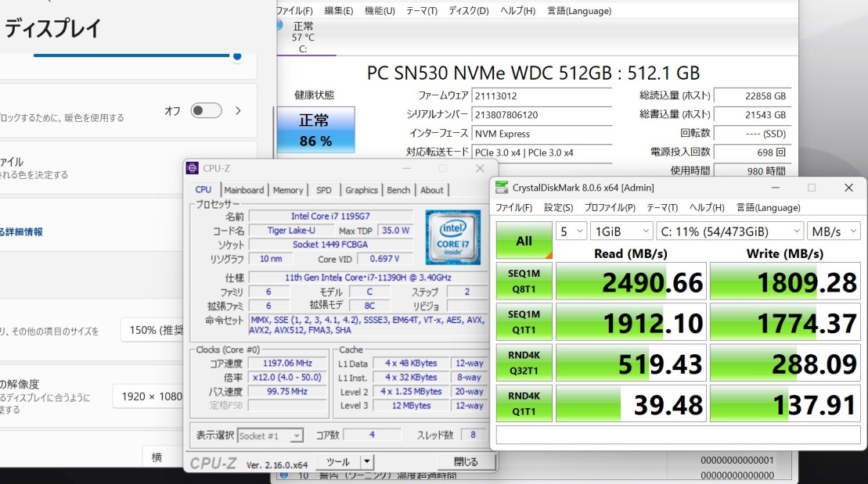The height and width of the screenshot is (484, 868).
Task: Open the 1GiB test size dropdown
Action: tap(621, 231)
